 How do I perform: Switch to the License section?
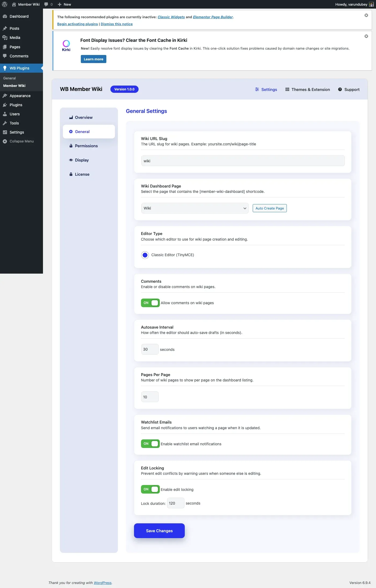pos(89,174)
